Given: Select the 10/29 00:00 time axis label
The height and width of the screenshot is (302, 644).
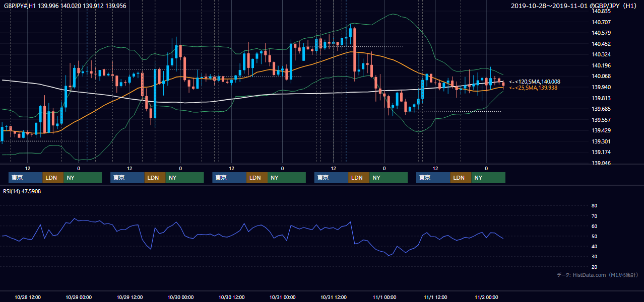Looking at the screenshot, I should pos(79,297).
